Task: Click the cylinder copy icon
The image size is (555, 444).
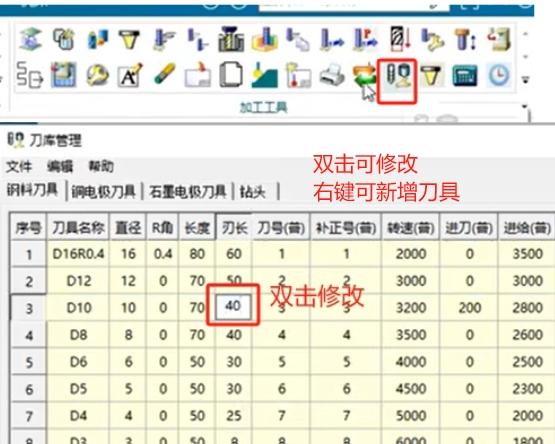Action: pyautogui.click(x=64, y=38)
